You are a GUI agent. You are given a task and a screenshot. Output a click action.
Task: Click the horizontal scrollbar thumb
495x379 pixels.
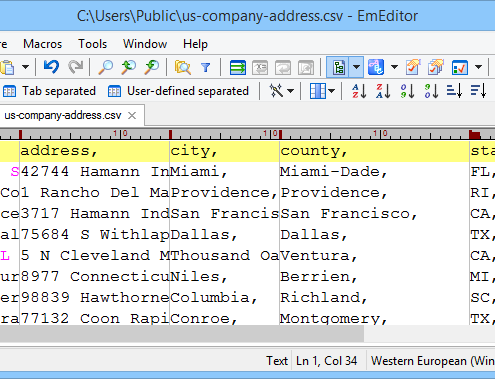(182, 334)
